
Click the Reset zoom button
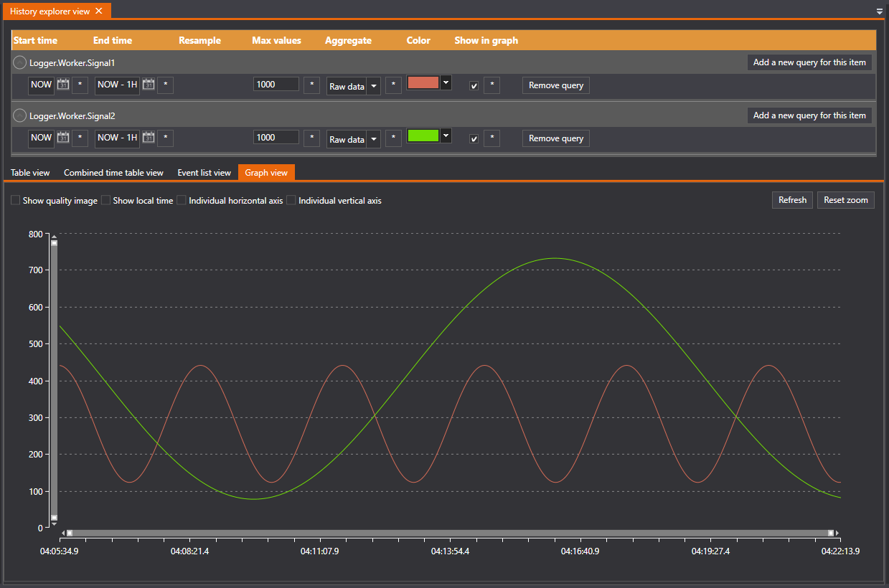coord(845,200)
